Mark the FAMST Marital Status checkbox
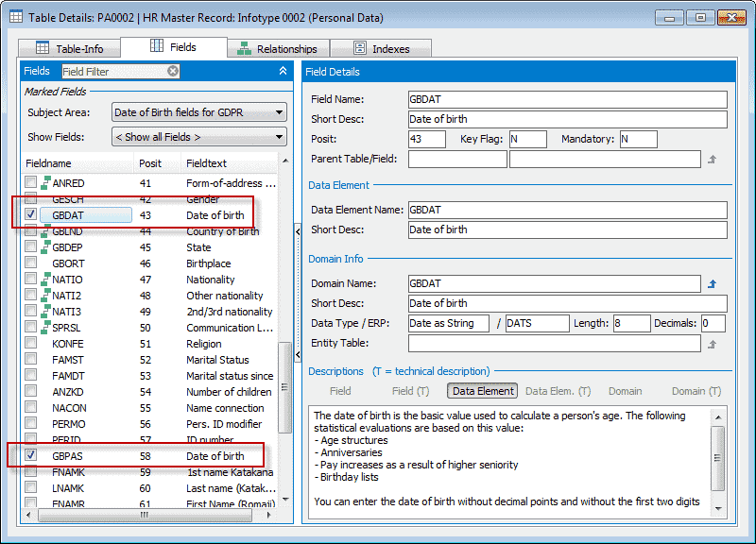This screenshot has width=756, height=544. click(31, 359)
